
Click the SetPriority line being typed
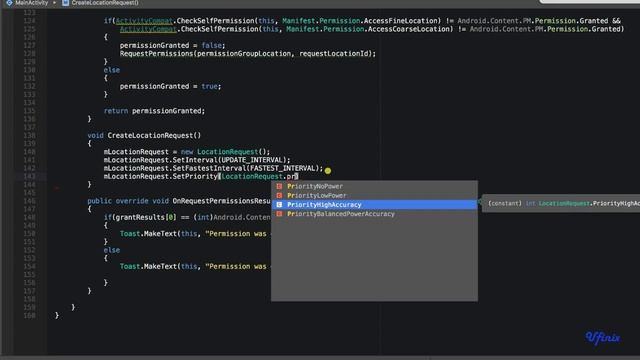click(x=201, y=176)
